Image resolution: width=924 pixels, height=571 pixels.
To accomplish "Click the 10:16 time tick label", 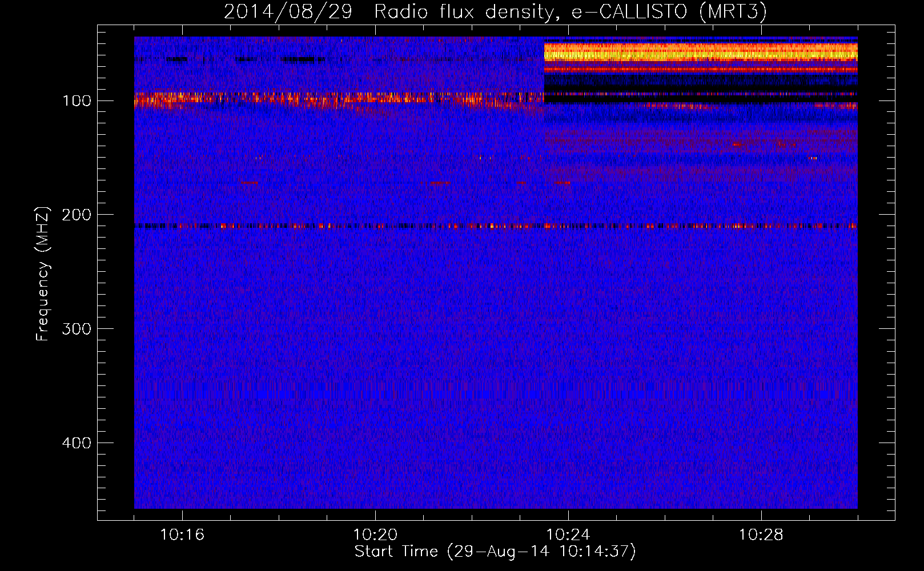I will [182, 535].
